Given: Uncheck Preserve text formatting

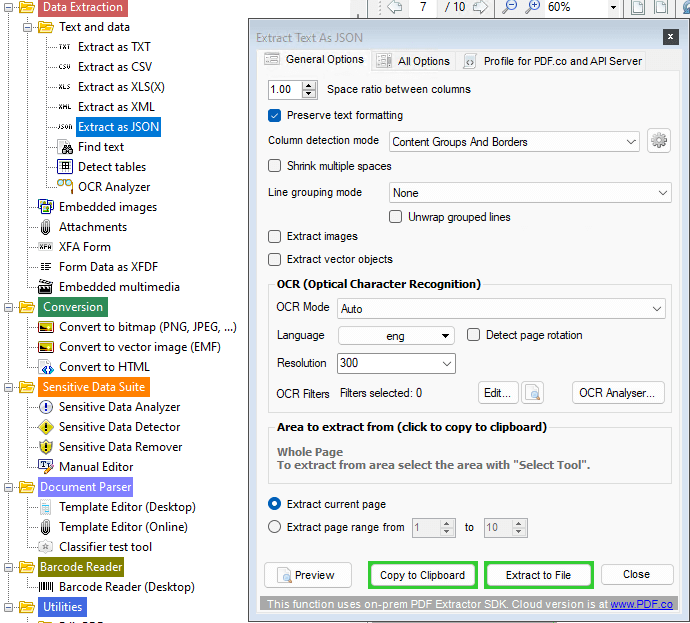Looking at the screenshot, I should click(x=274, y=115).
